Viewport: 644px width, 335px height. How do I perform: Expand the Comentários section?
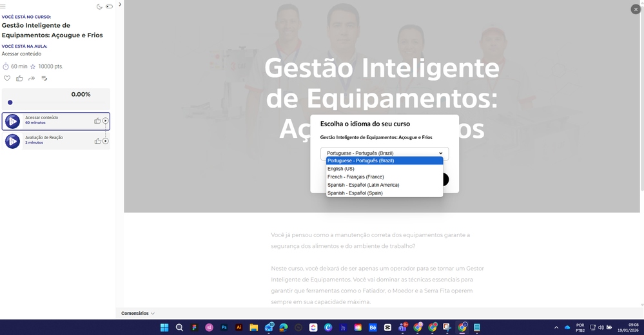[137, 313]
